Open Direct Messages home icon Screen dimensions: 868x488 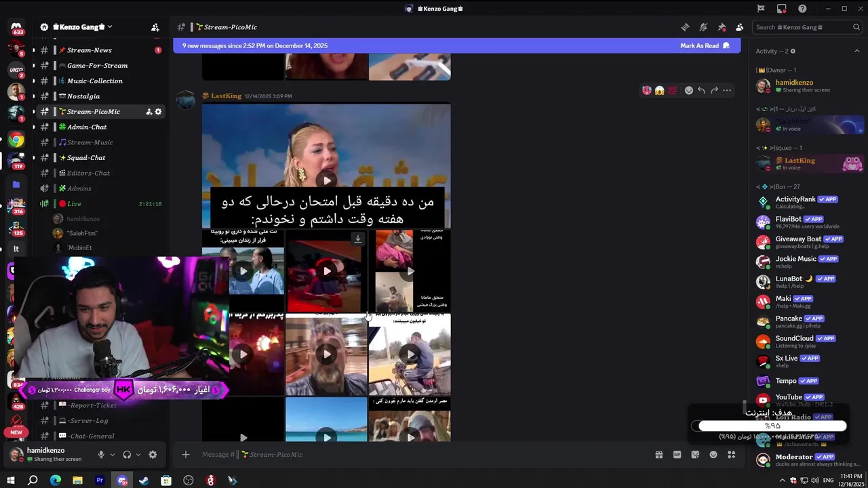[x=16, y=28]
